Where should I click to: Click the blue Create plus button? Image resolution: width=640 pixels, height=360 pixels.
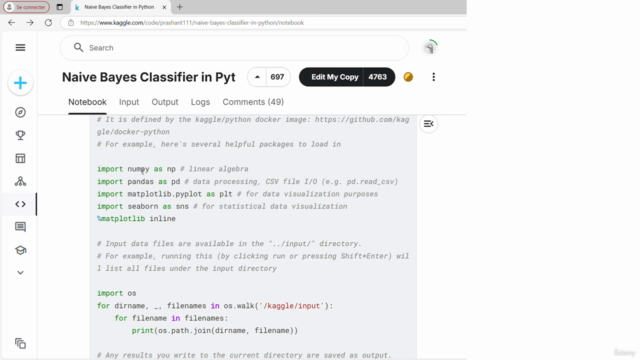tap(20, 83)
